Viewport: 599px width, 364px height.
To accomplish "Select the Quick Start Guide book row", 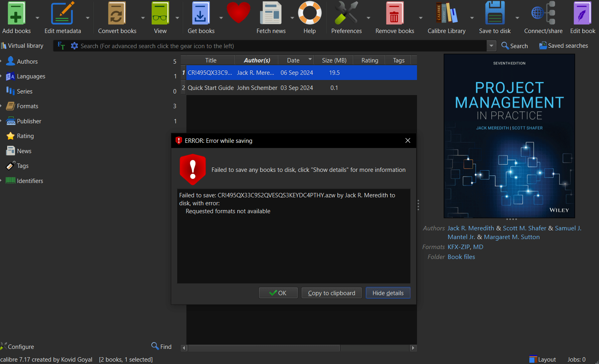I will pos(299,88).
